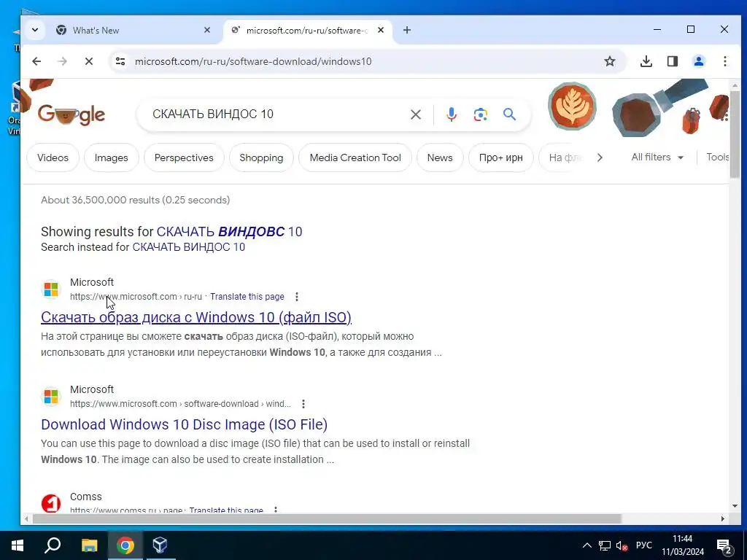This screenshot has height=560, width=747.
Task: Select the Videos filter
Action: pyautogui.click(x=53, y=157)
